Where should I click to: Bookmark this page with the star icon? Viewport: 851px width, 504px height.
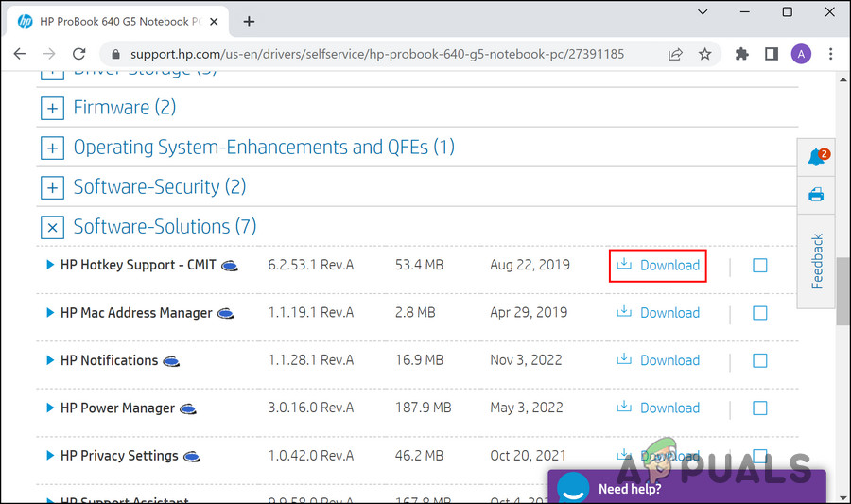coord(704,54)
